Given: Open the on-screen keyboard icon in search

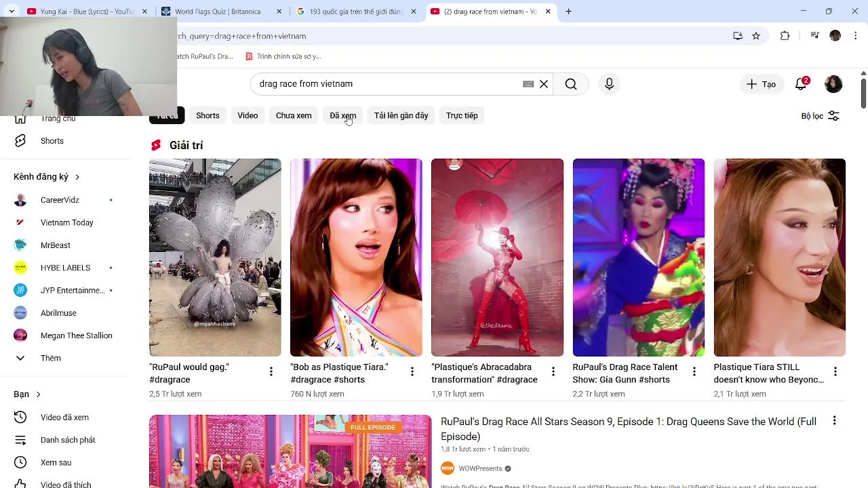Looking at the screenshot, I should point(528,84).
